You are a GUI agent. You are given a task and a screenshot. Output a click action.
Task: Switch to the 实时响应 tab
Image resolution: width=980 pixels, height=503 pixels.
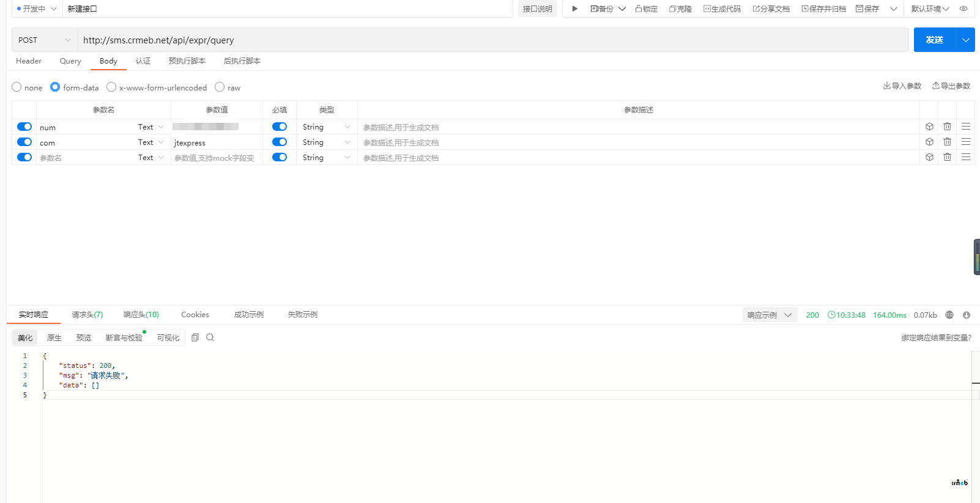[34, 315]
